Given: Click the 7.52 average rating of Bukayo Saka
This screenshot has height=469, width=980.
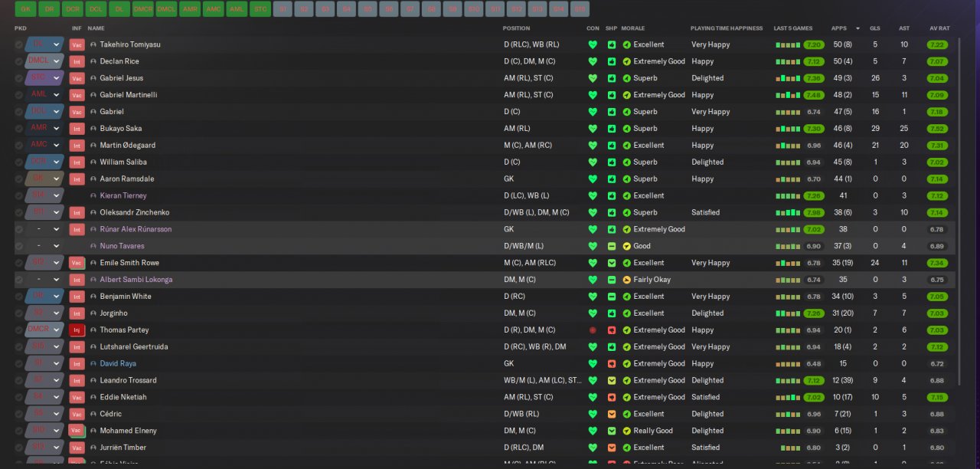Looking at the screenshot, I should (x=937, y=129).
